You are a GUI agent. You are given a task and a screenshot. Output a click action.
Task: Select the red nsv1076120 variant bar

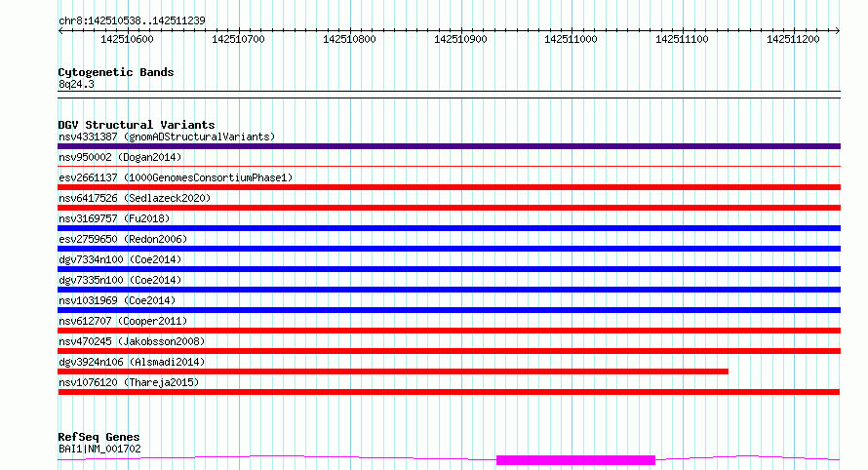coord(449,392)
